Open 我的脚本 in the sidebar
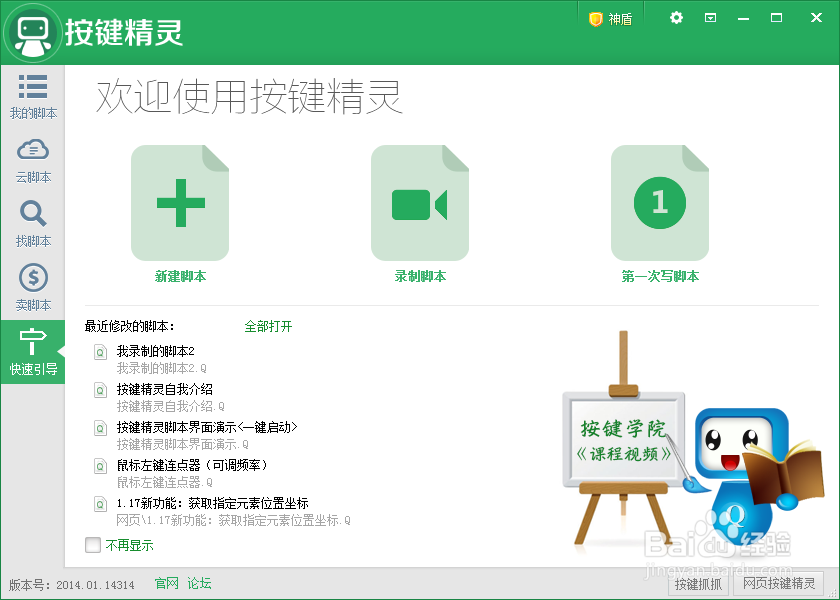 pyautogui.click(x=33, y=97)
